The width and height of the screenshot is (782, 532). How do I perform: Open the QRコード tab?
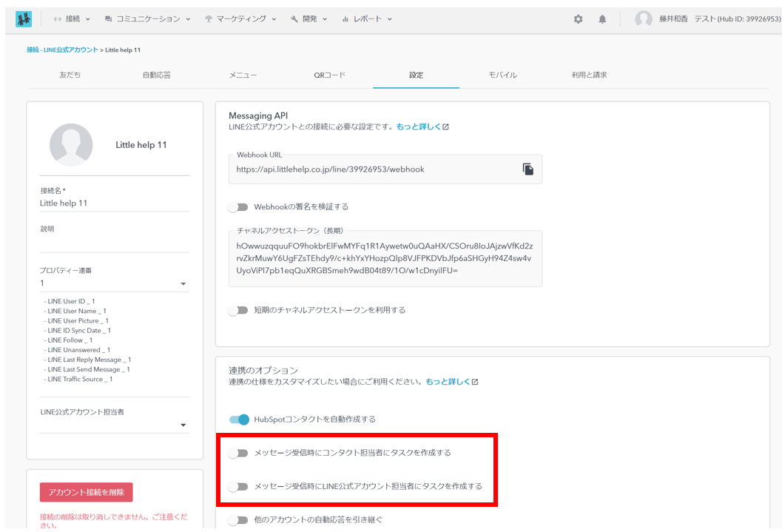[x=329, y=75]
